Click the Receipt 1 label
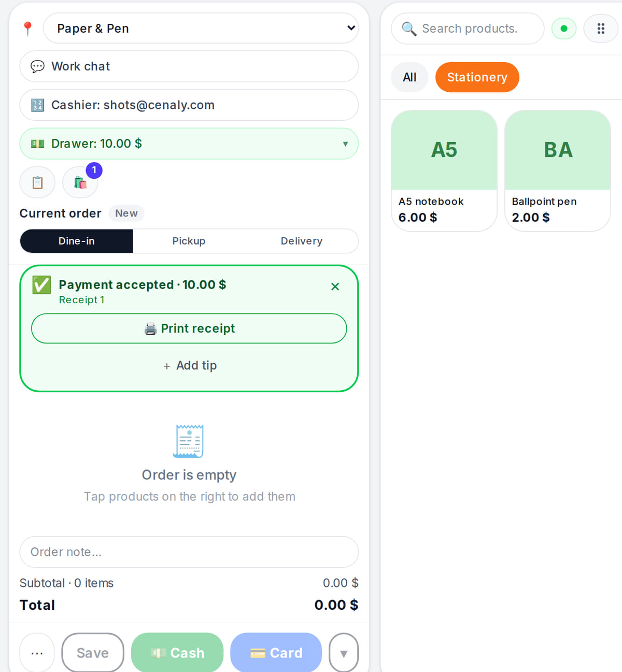622x672 pixels. point(82,300)
